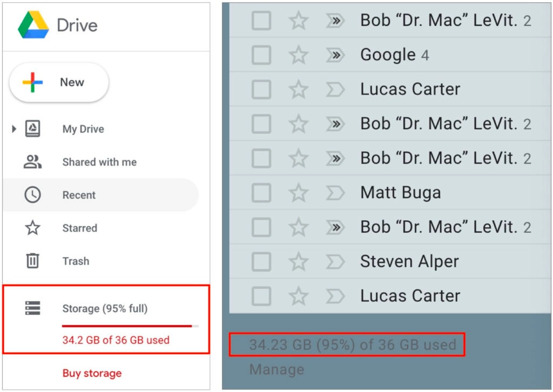Check the box beside Google email
This screenshot has height=392, width=553.
[x=261, y=55]
